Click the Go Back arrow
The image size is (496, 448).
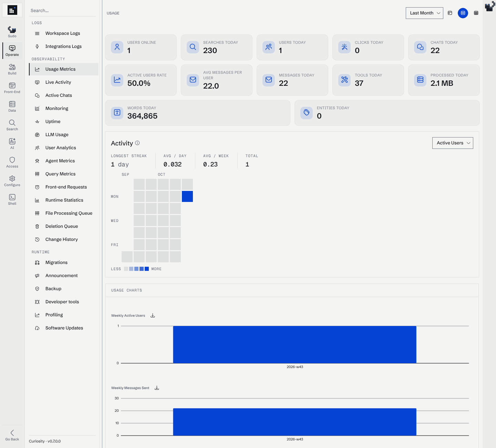point(12,435)
